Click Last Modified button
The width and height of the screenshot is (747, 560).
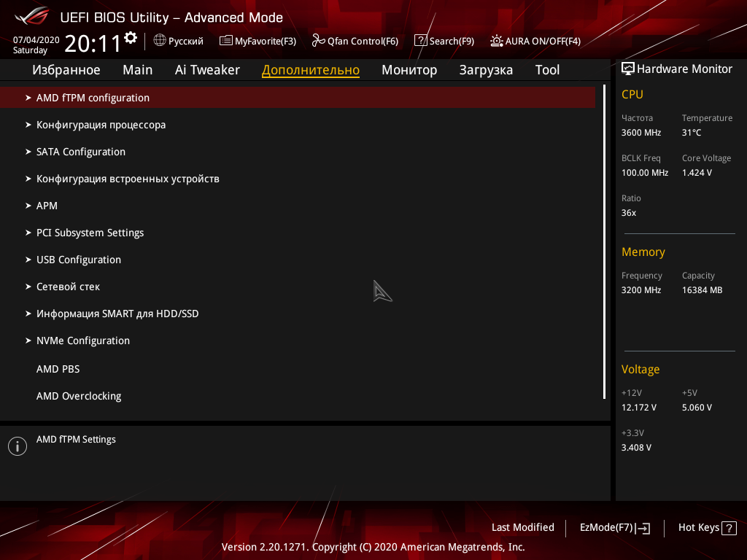[522, 528]
